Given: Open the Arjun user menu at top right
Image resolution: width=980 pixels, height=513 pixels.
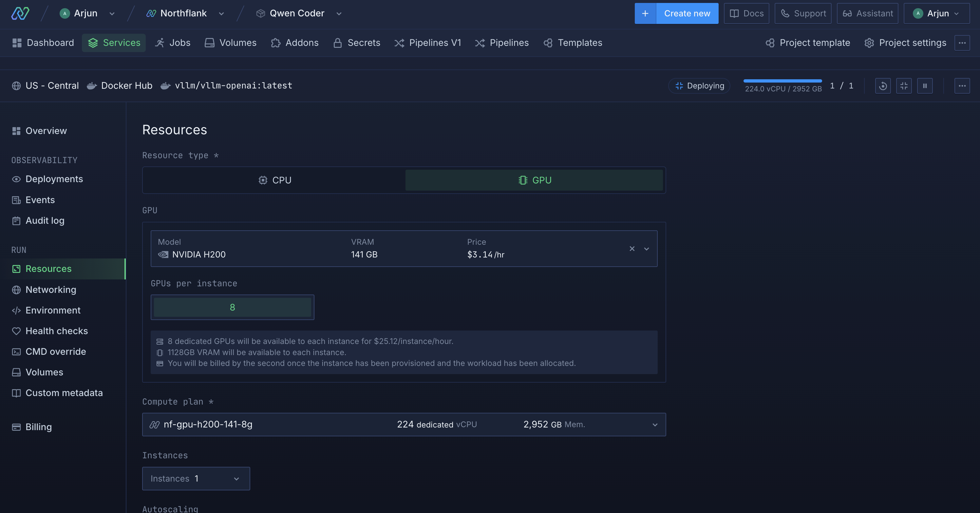Looking at the screenshot, I should pos(937,13).
